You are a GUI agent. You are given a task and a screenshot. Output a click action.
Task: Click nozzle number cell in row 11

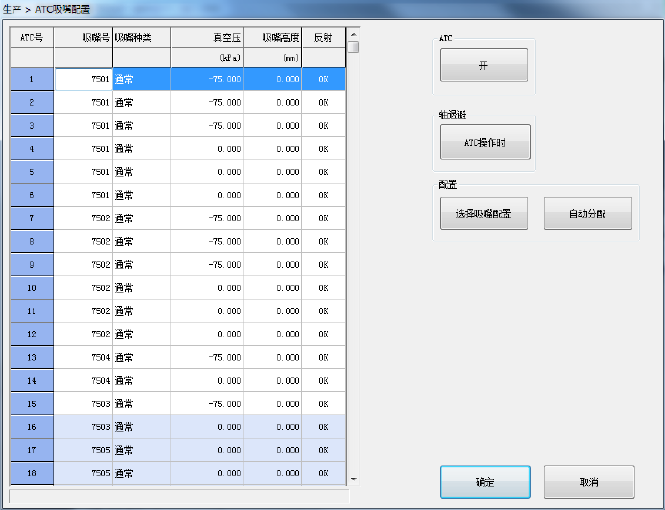click(83, 311)
